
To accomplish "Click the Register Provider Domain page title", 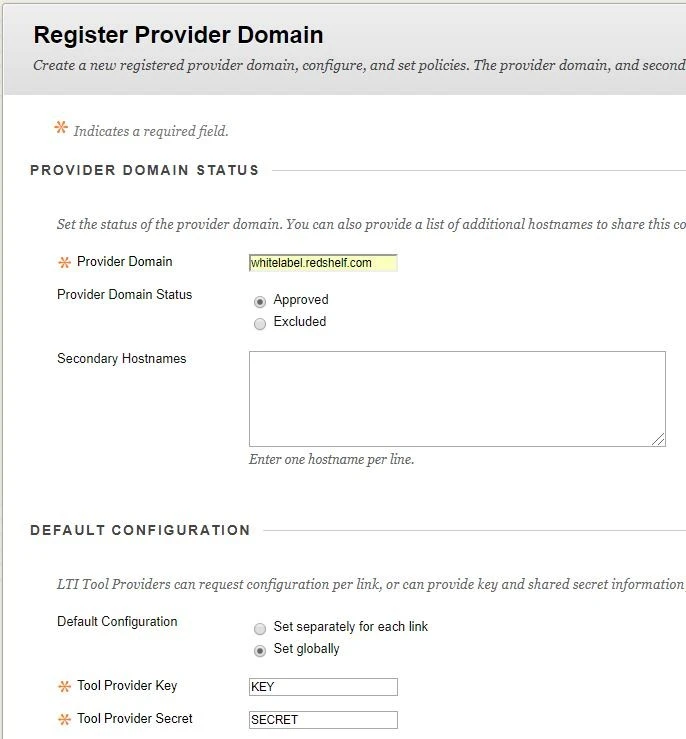I will click(178, 36).
